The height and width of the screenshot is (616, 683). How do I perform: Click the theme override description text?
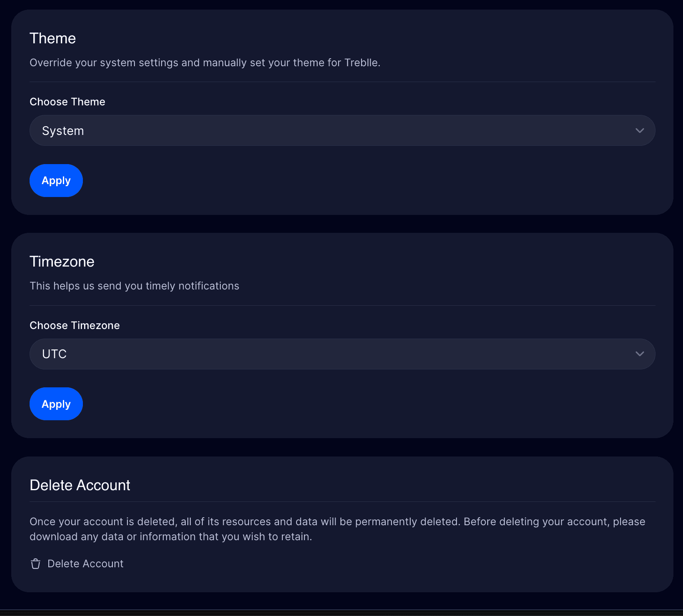pos(205,62)
